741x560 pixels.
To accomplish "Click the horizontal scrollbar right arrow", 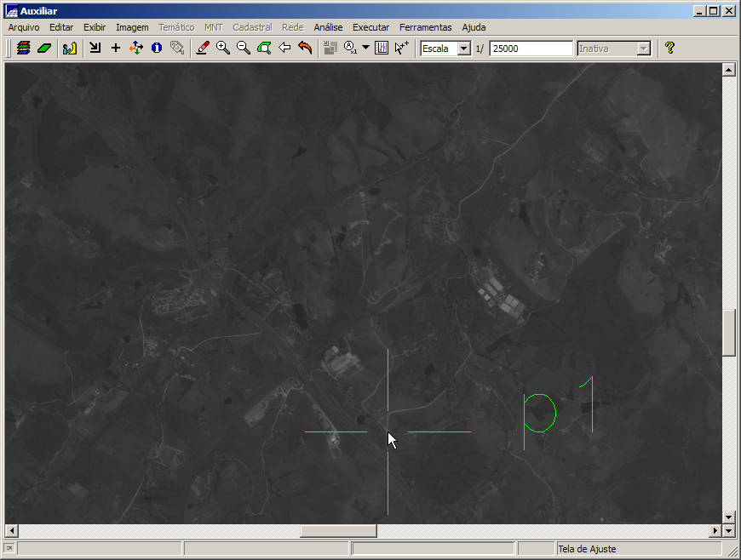I will click(x=715, y=531).
